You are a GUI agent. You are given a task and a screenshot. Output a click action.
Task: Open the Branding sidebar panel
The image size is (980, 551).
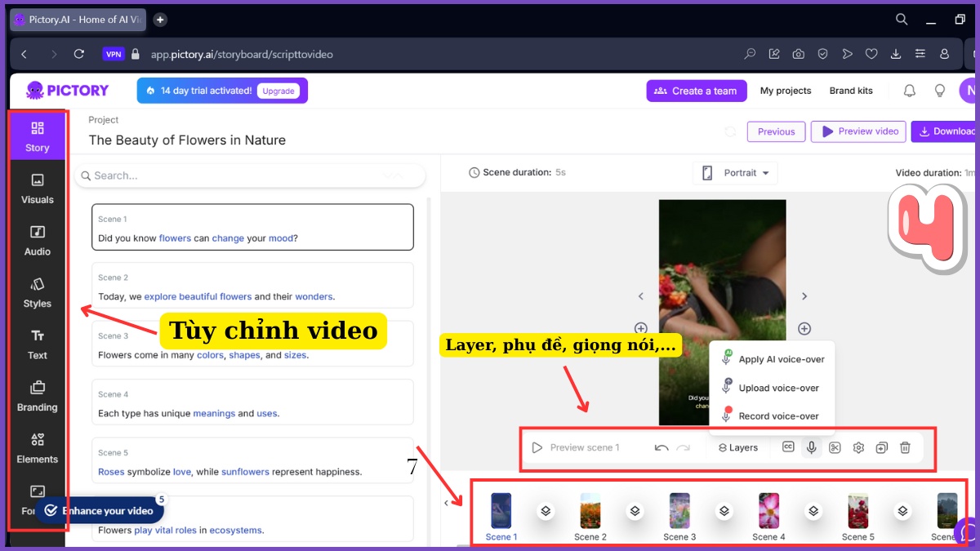click(x=37, y=397)
